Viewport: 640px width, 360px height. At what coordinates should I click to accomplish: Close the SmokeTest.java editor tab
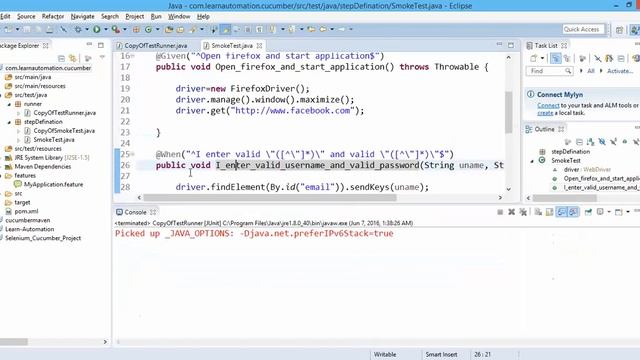(x=259, y=46)
